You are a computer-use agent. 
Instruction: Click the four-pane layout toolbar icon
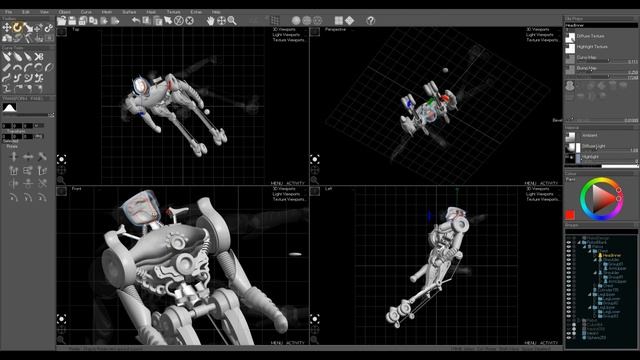[x=339, y=20]
